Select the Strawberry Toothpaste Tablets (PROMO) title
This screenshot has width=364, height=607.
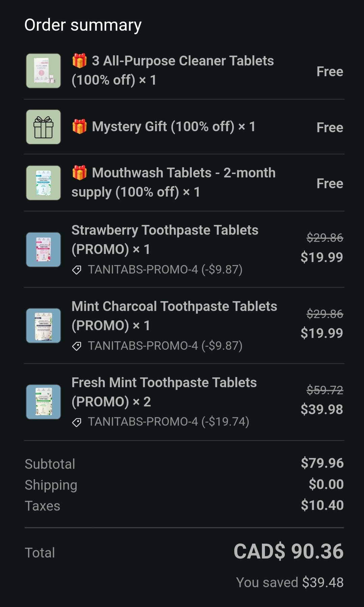[x=165, y=239]
